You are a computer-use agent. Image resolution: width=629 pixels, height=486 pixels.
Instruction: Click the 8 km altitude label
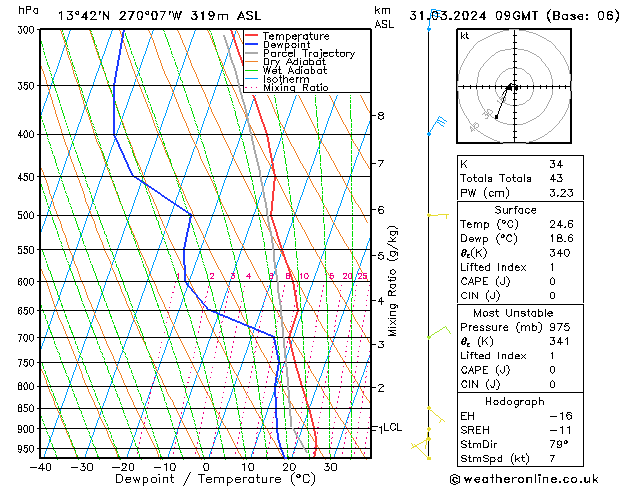point(381,115)
